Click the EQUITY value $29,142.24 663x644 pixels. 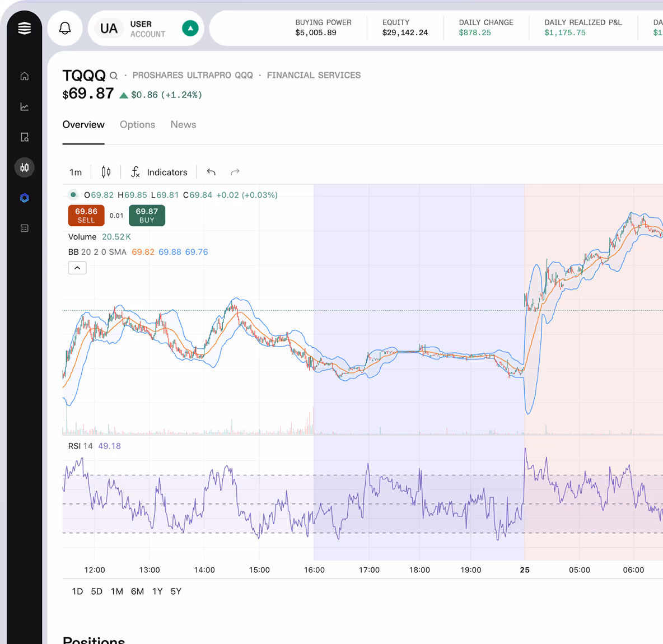pos(405,33)
